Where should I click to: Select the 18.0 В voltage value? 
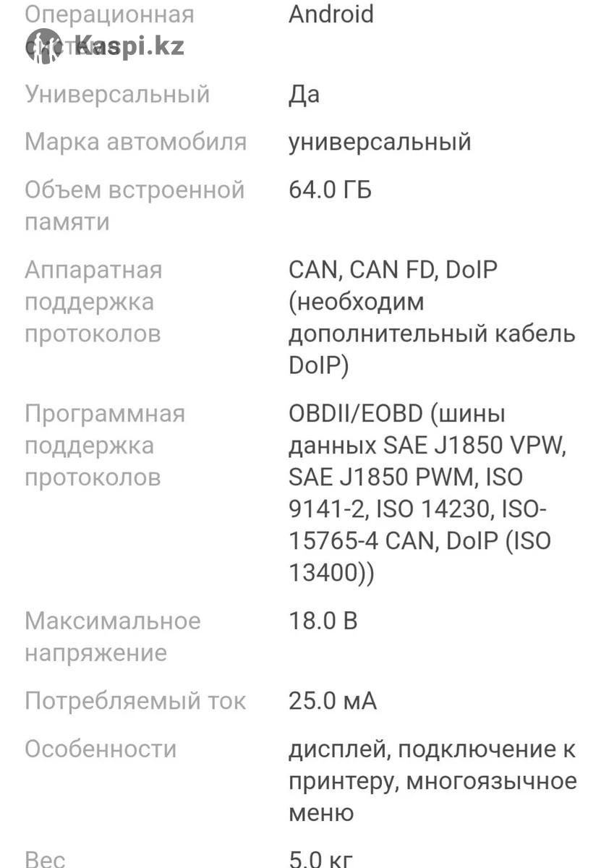click(323, 621)
